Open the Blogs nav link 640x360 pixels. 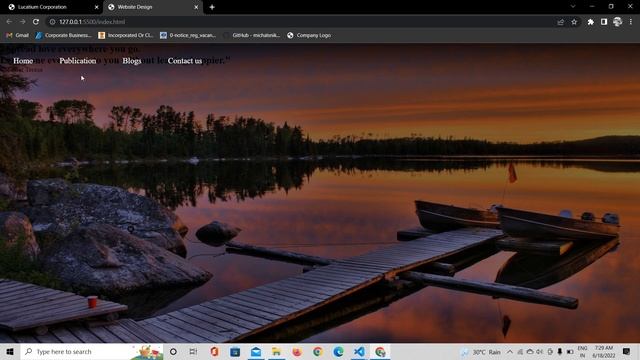(132, 60)
